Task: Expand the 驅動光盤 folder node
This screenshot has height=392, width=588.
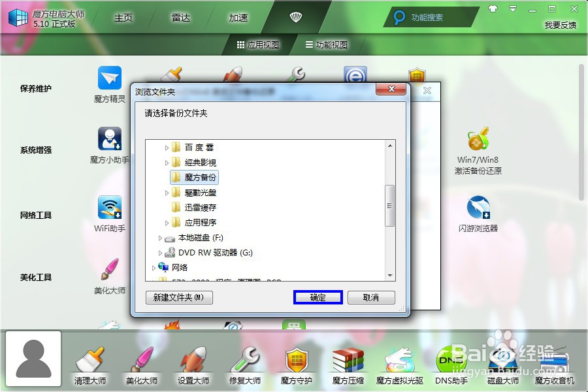Action: (x=167, y=193)
